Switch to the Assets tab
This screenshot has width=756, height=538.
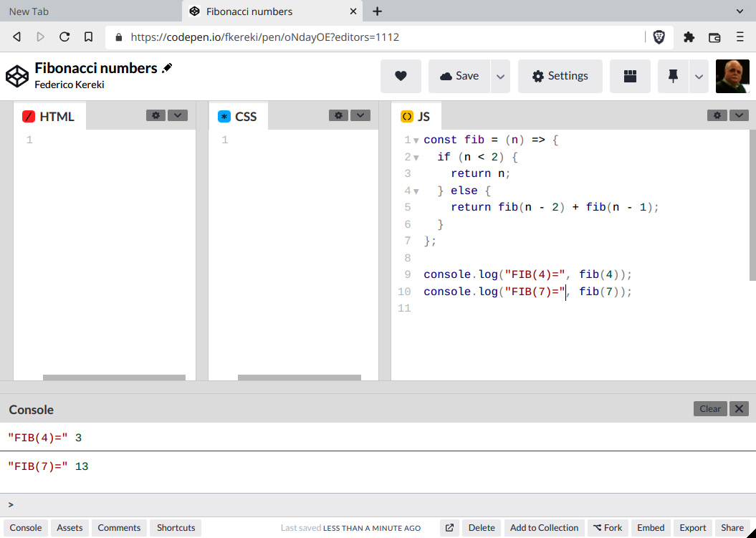[x=69, y=527]
